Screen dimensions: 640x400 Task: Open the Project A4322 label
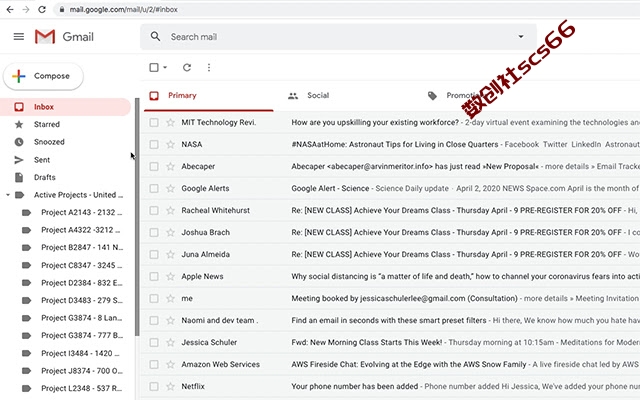coord(80,230)
